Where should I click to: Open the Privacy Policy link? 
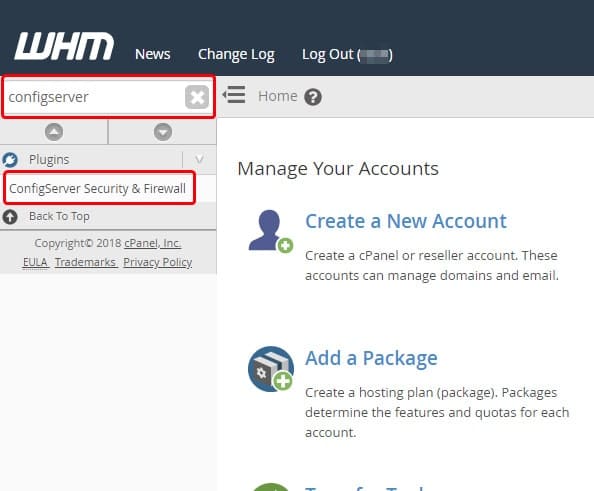click(158, 262)
